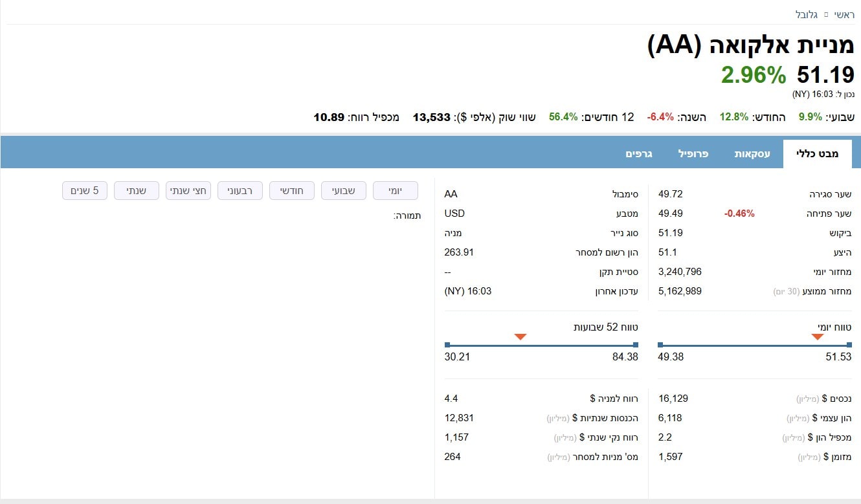Image resolution: width=861 pixels, height=504 pixels.
Task: Click the year-to-date change '-6.4%'
Action: [x=660, y=117]
